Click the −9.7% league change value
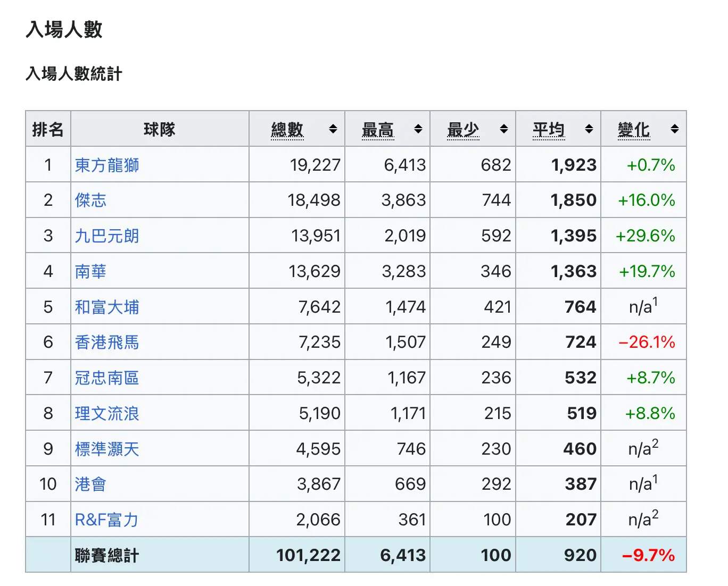 tap(649, 555)
